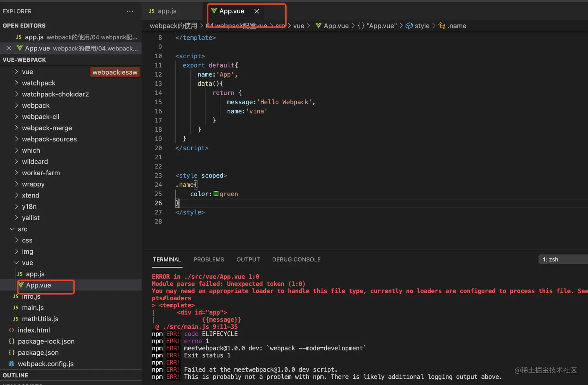The width and height of the screenshot is (588, 385).
Task: Click the package.json braces icon
Action: 12,352
